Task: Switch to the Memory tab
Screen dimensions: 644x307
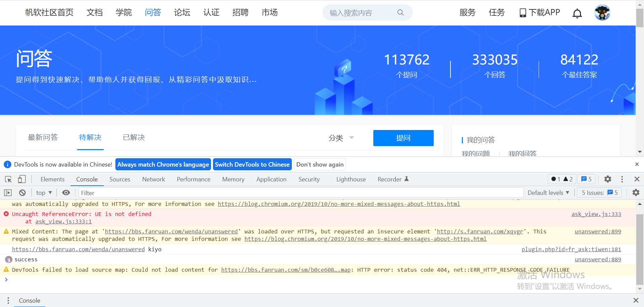Action: click(x=233, y=179)
